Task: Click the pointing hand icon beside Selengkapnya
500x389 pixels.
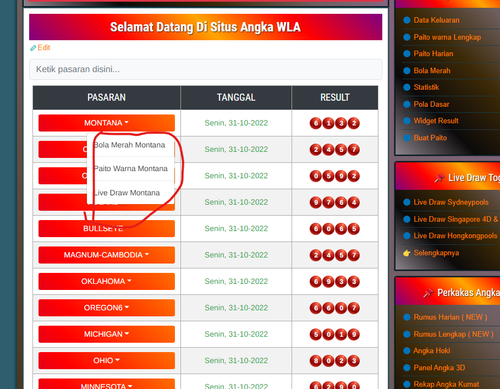Action: [407, 253]
